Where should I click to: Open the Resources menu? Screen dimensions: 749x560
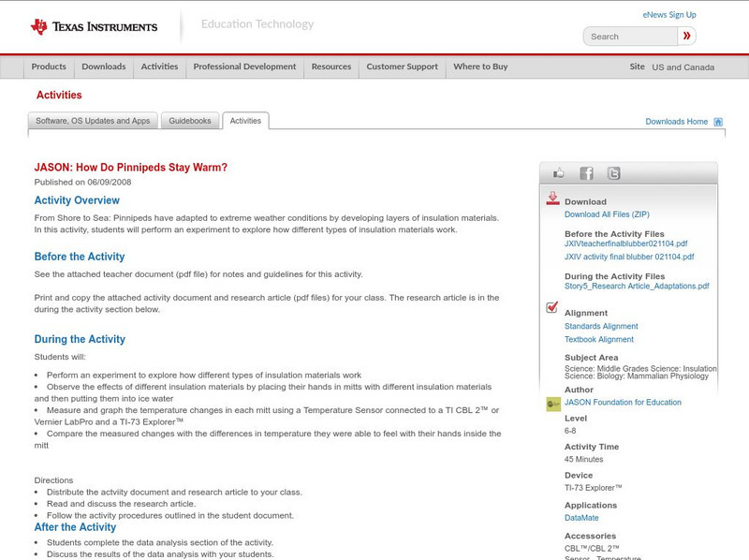[331, 66]
